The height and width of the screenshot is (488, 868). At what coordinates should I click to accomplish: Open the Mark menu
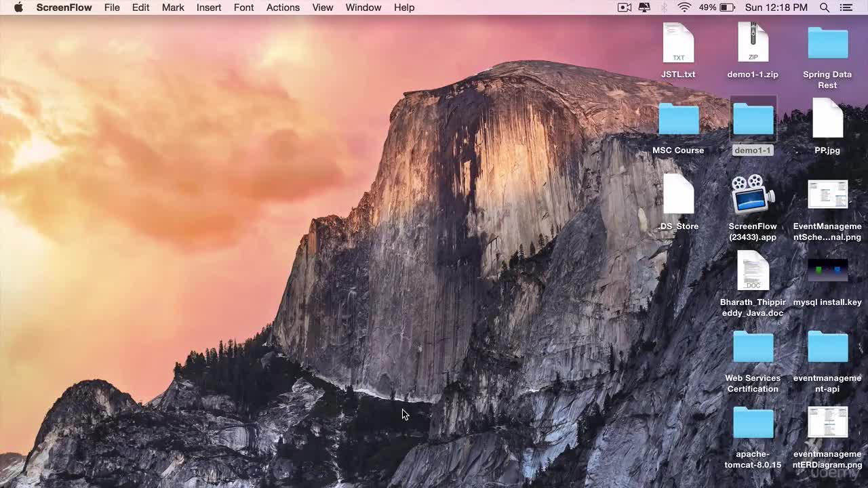(173, 7)
